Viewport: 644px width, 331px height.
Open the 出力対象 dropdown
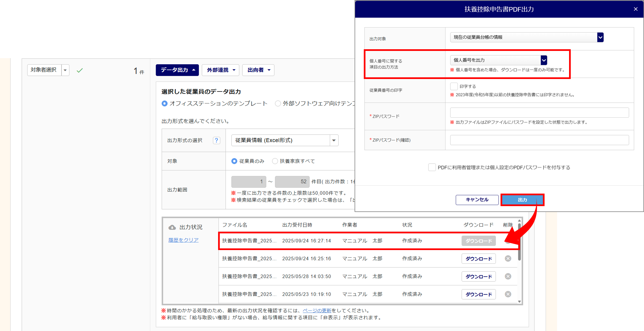[x=526, y=37]
